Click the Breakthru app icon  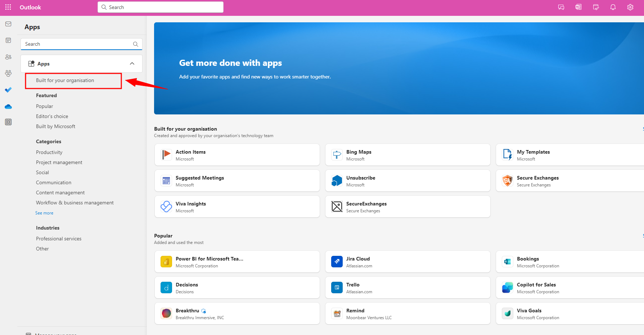pyautogui.click(x=166, y=313)
